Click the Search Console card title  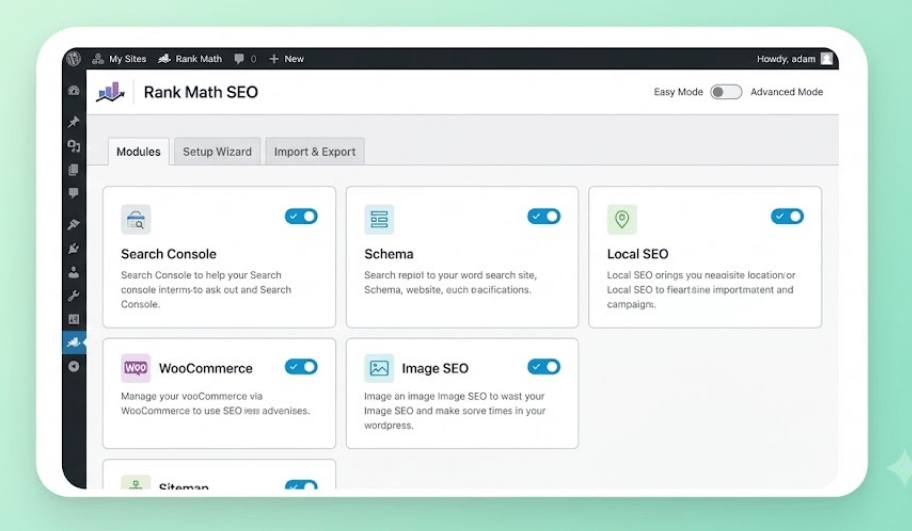click(169, 254)
